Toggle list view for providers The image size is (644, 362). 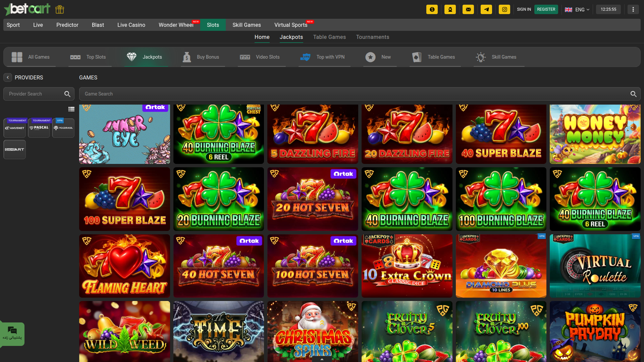[71, 109]
